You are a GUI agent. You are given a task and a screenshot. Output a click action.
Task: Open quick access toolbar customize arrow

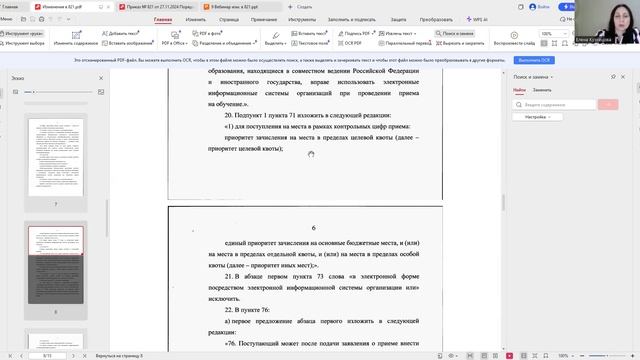click(x=69, y=19)
